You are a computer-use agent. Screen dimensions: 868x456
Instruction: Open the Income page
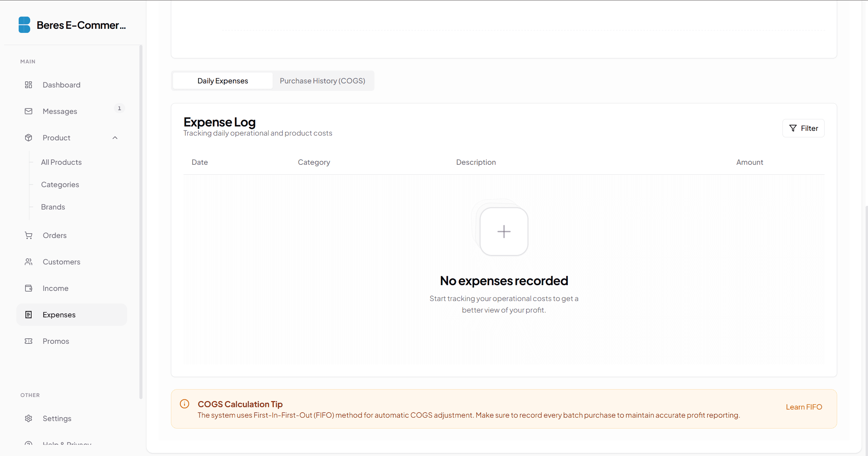pyautogui.click(x=72, y=288)
